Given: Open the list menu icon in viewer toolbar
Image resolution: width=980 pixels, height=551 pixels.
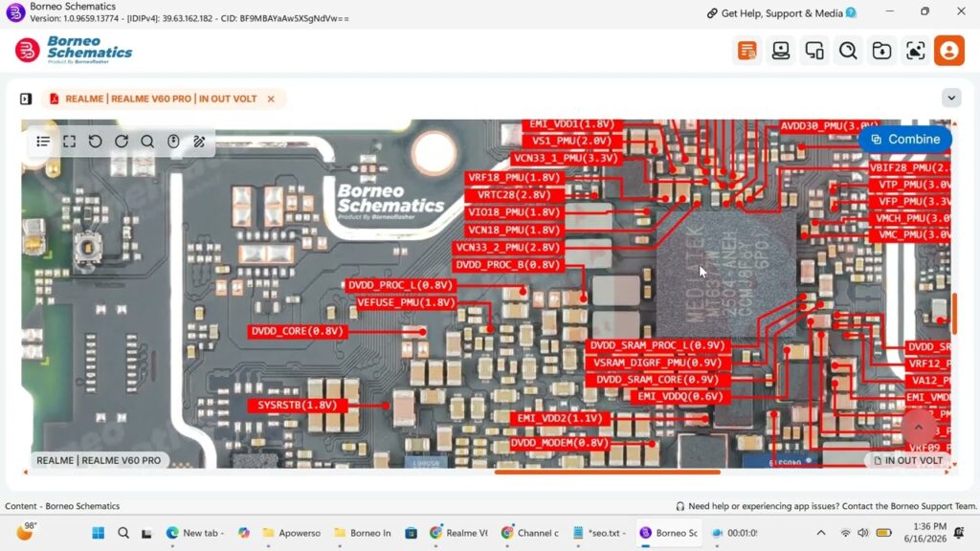Looking at the screenshot, I should [x=43, y=142].
